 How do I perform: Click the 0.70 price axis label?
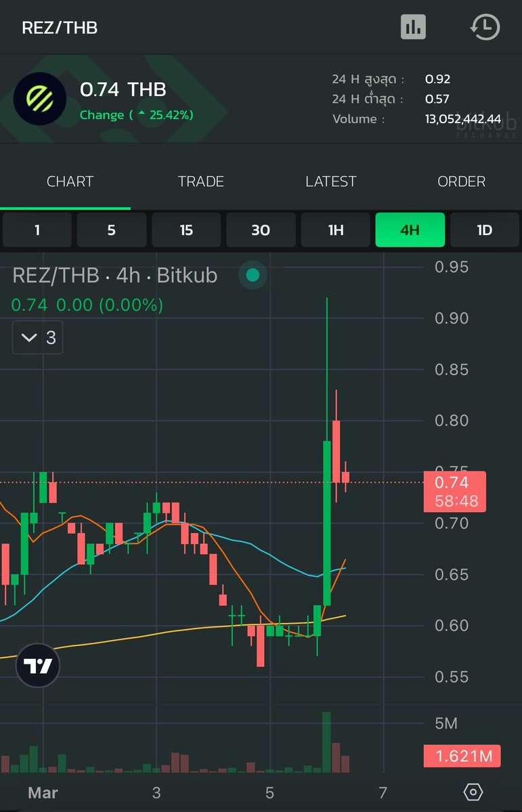coord(452,523)
